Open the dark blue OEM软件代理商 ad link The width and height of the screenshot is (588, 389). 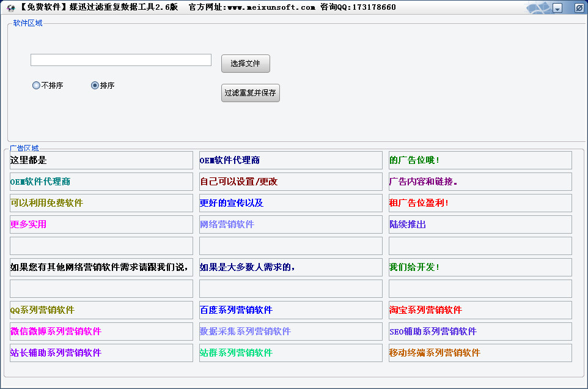click(x=290, y=160)
